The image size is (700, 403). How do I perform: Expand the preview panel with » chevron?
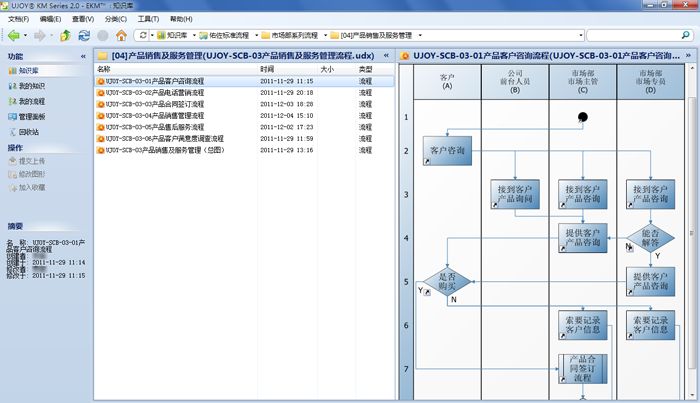(x=688, y=55)
